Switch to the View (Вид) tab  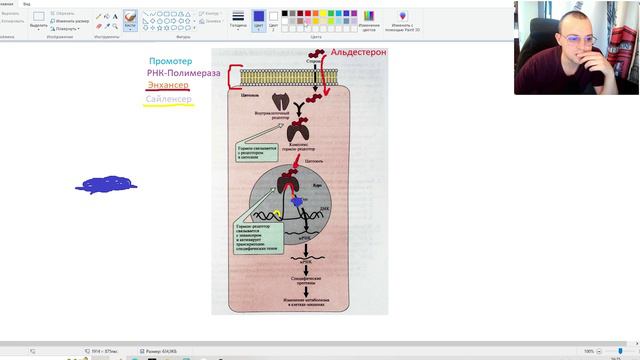pyautogui.click(x=27, y=4)
